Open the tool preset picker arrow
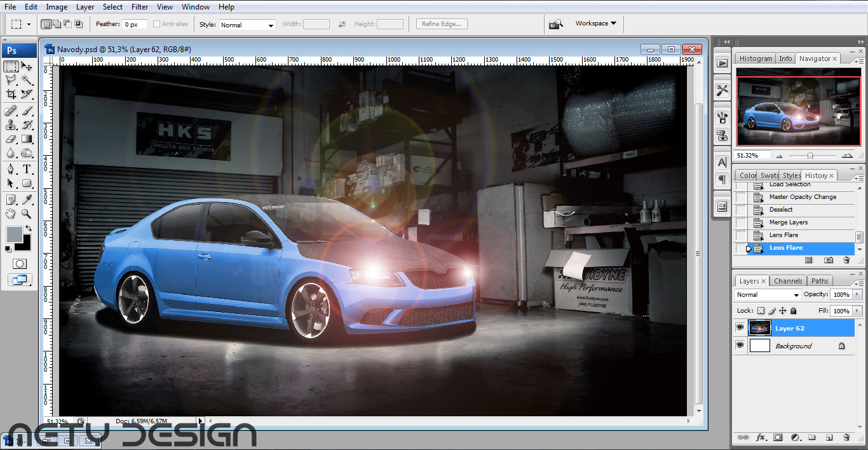 click(29, 25)
